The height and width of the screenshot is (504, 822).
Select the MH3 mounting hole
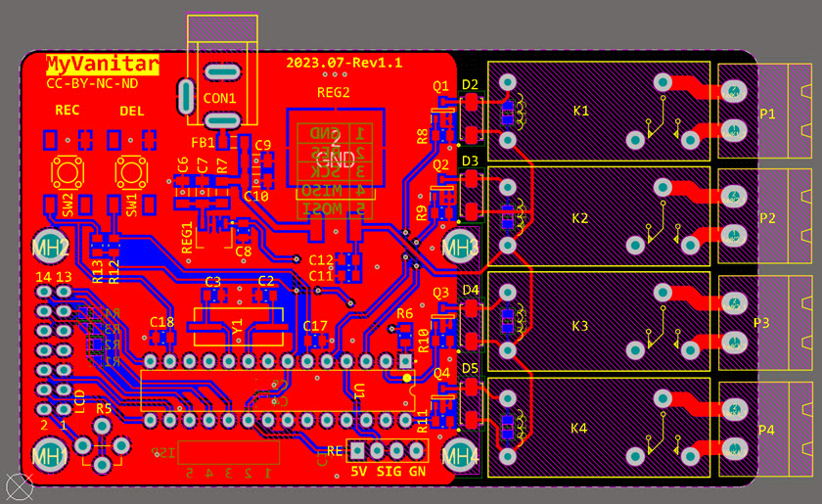459,247
